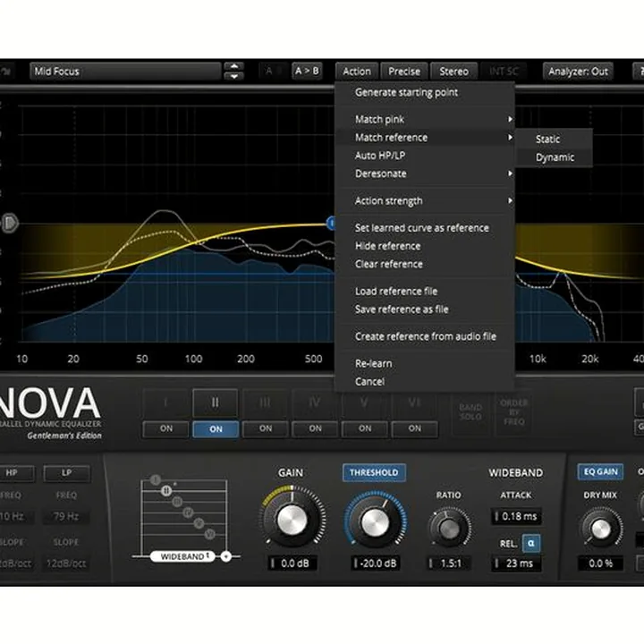Choose Create reference from audio file
Screen dimensions: 644x644
pos(425,336)
